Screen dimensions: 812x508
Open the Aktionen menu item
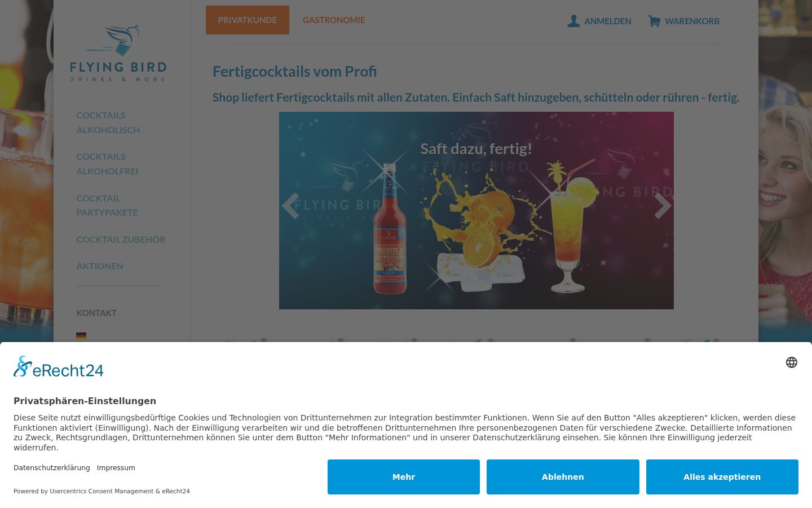[100, 266]
